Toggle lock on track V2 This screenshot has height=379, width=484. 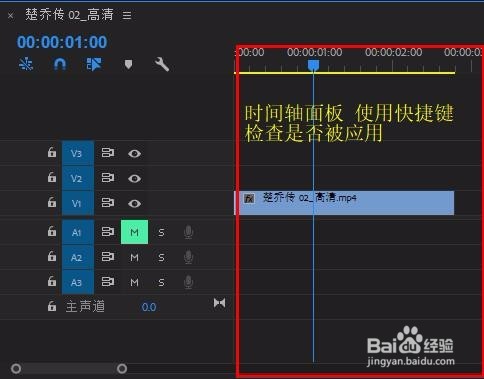[52, 177]
